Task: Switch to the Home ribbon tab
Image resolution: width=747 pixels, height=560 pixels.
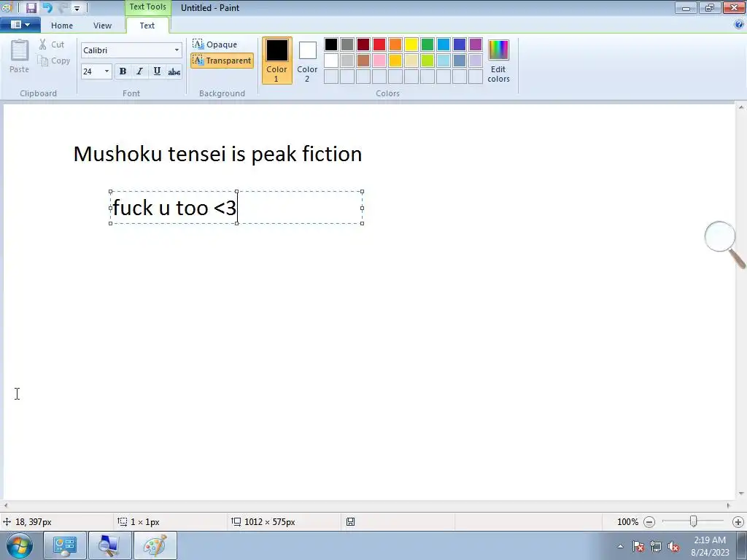Action: point(62,26)
